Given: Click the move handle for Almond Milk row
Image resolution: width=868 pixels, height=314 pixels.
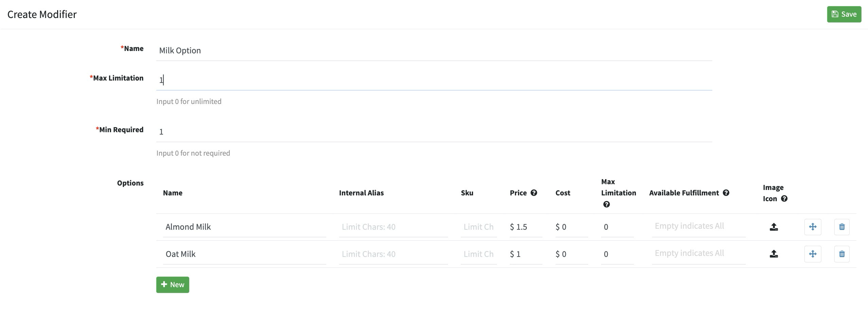Looking at the screenshot, I should tap(813, 227).
